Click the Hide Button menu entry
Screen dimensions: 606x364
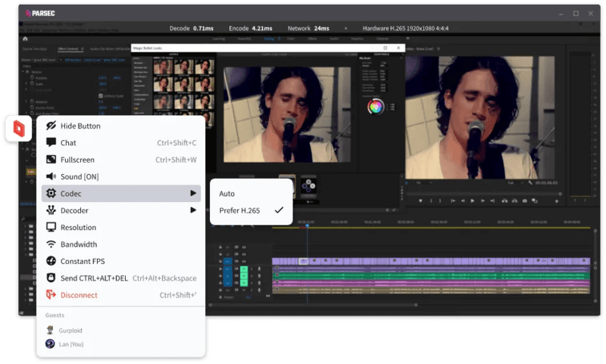[x=121, y=126]
